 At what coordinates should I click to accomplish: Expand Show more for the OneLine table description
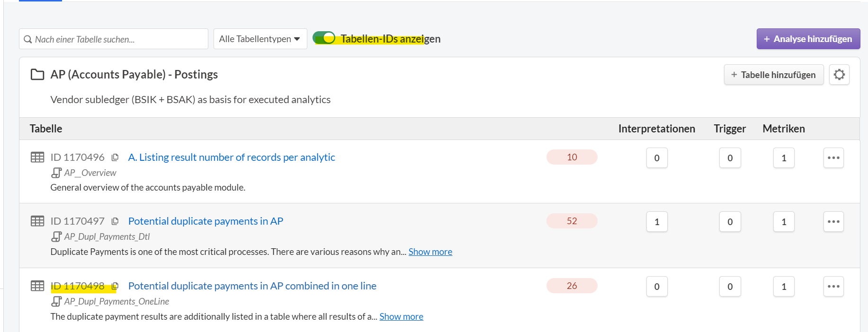point(401,317)
